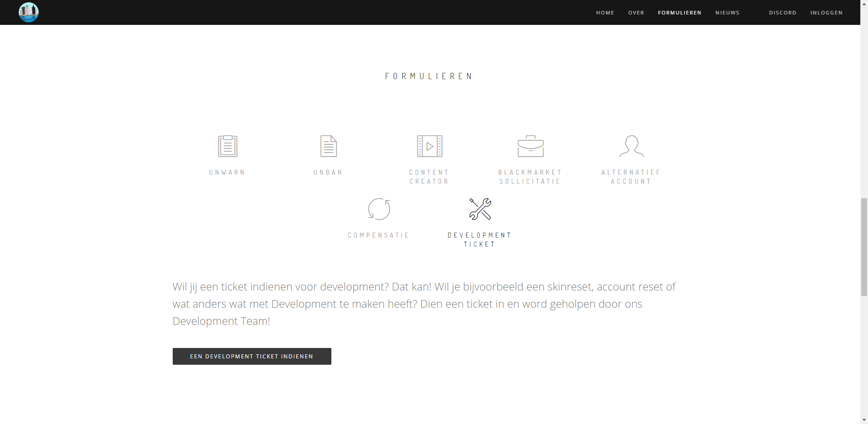Viewport: 868px width, 424px height.
Task: Open the Discord link in the header
Action: (x=783, y=13)
